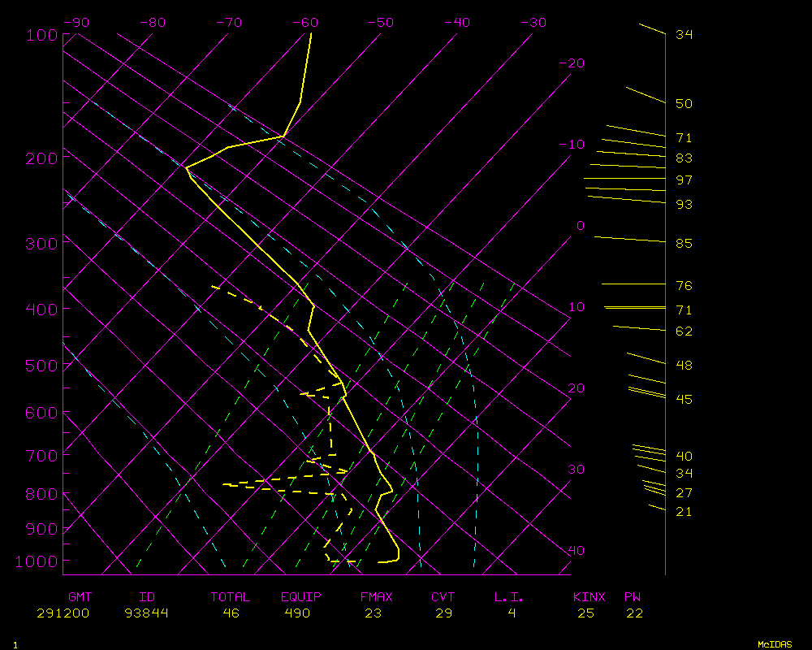Select the GMT header label

coord(80,597)
